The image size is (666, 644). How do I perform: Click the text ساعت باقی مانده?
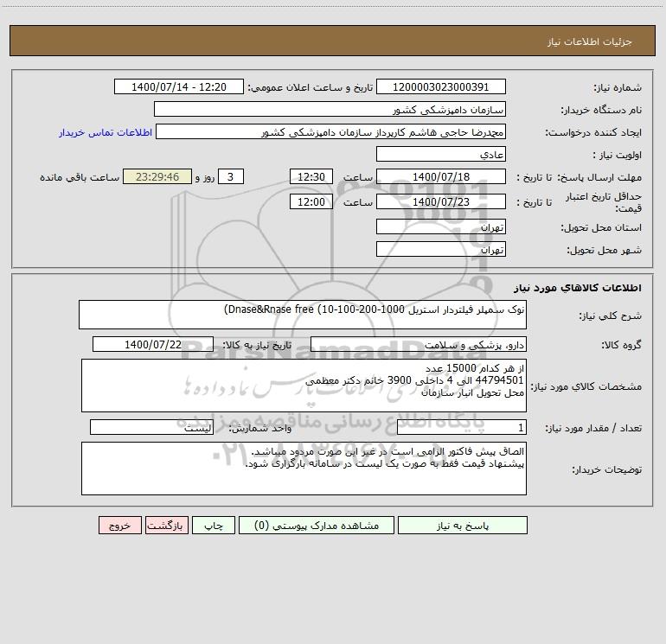click(80, 177)
